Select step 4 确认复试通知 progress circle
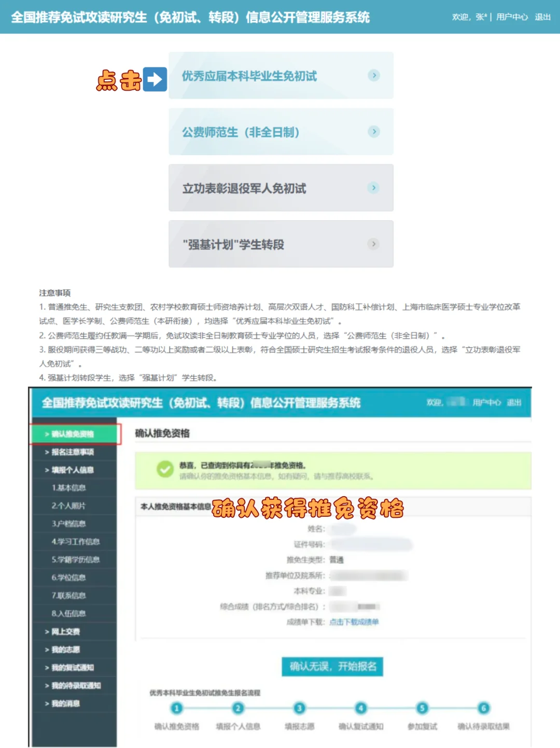The image size is (560, 748). 361,708
